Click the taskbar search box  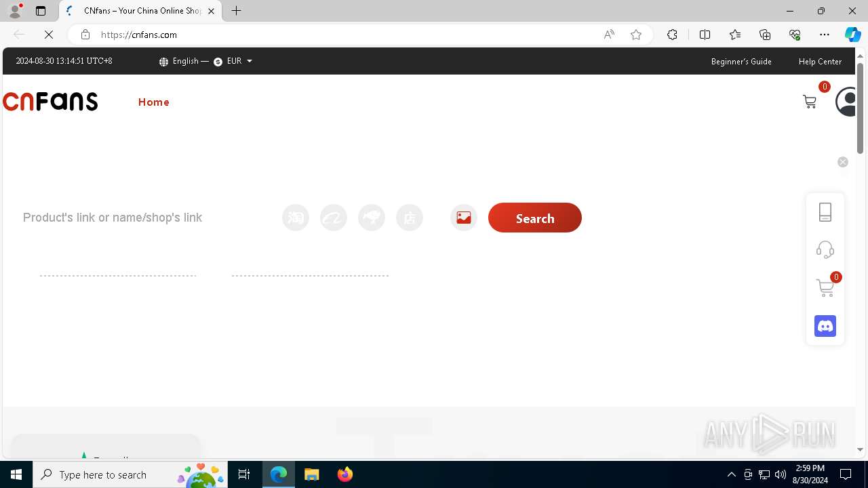pyautogui.click(x=132, y=474)
